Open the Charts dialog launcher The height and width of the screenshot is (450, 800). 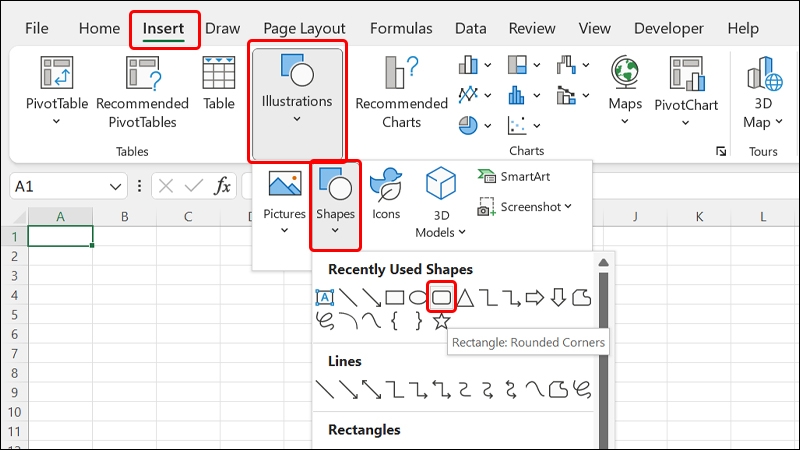click(x=720, y=151)
